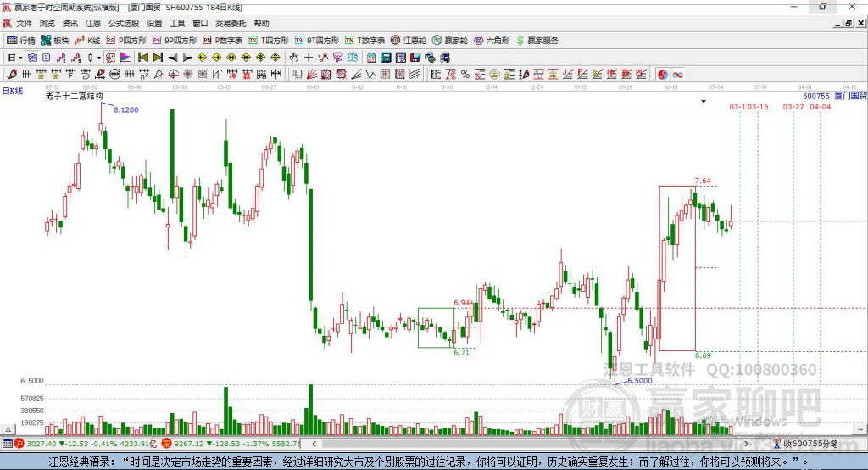The height and width of the screenshot is (470, 868).
Task: Open 赢家服务 service page
Action: point(537,41)
